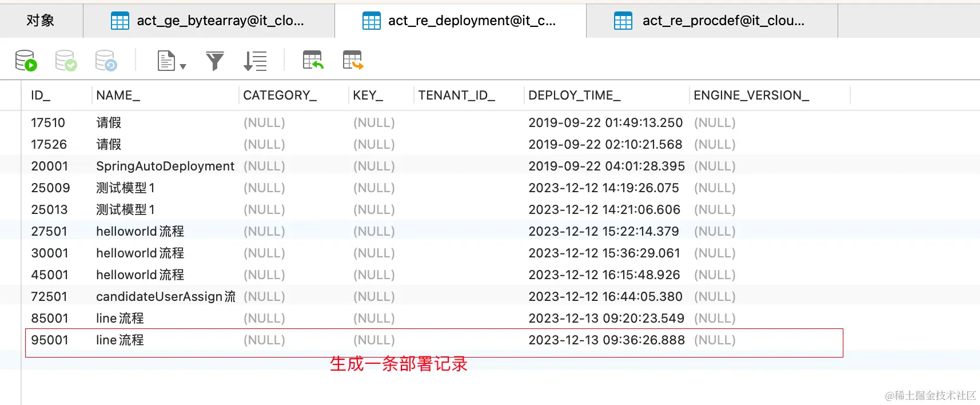
Task: Click deploy time 2019-09-22 01:49:13.250
Action: (x=605, y=123)
